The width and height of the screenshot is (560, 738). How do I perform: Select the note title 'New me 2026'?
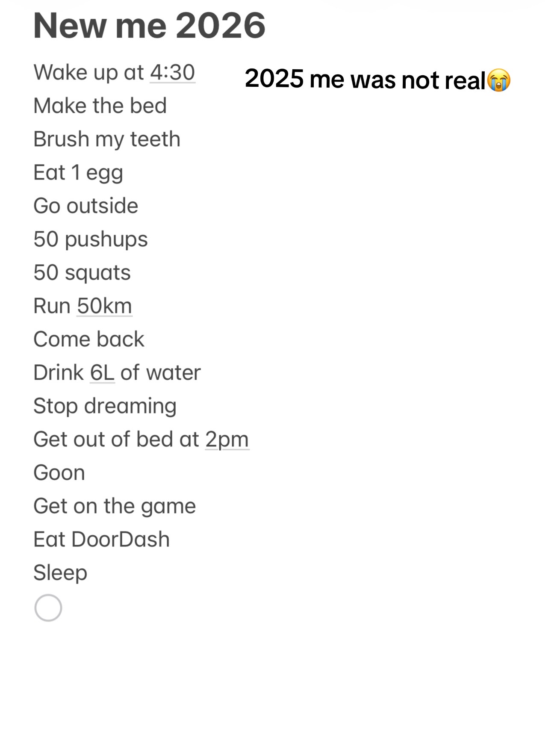tap(150, 26)
